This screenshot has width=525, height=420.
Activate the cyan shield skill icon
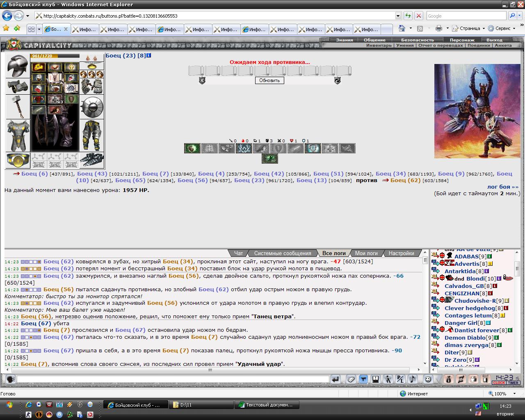pos(313,148)
